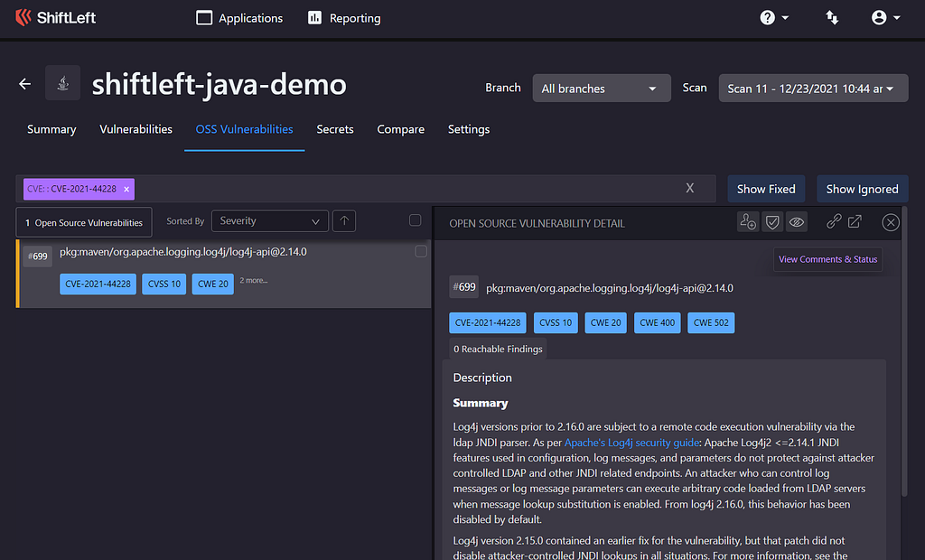Click the assign user icon in detail panel
This screenshot has height=560, width=925.
tap(747, 222)
